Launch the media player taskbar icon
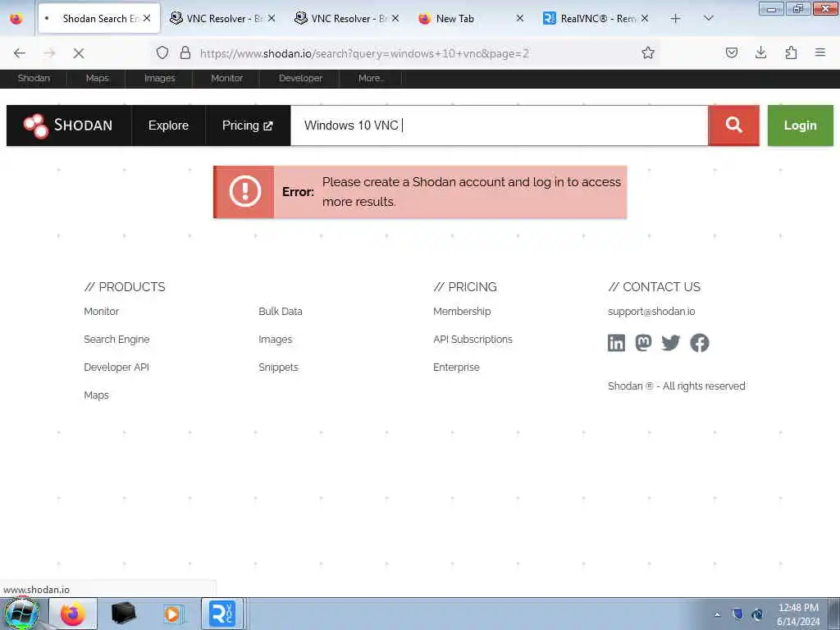840x630 pixels. point(172,614)
